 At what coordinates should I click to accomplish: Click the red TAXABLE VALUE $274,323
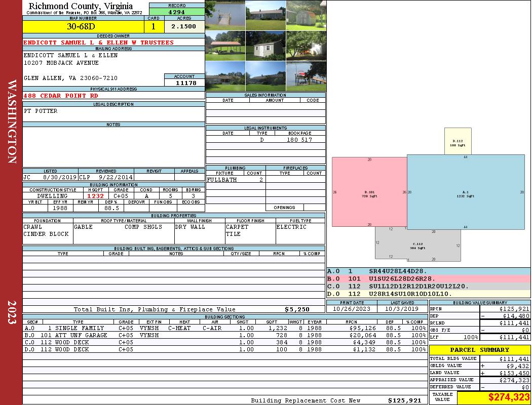(509, 397)
